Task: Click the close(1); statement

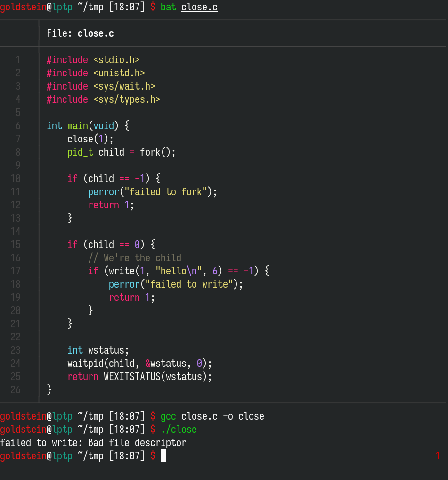Action: (x=90, y=139)
